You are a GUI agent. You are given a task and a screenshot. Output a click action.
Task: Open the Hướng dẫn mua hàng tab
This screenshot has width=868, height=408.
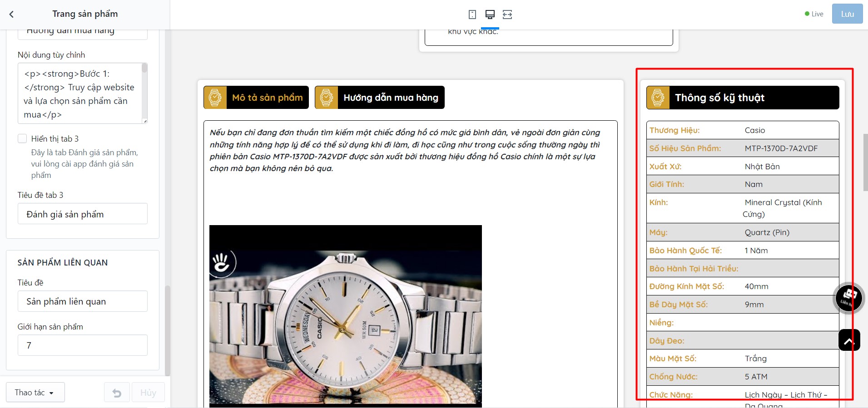[380, 98]
